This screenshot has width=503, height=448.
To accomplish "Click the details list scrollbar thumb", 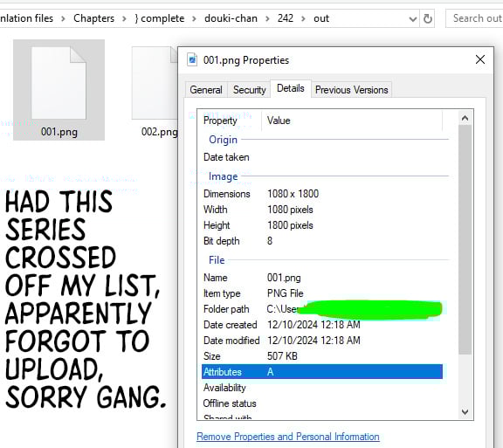I will pos(465,240).
